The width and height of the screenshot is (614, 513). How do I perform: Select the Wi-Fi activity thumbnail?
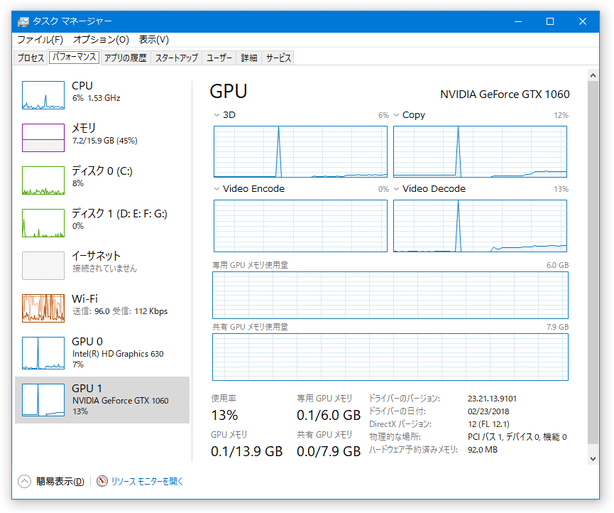[43, 308]
